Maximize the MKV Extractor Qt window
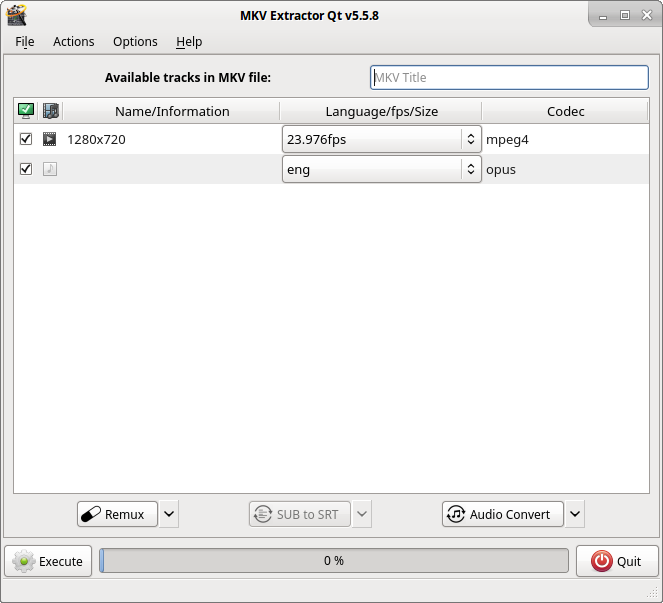The height and width of the screenshot is (603, 663). point(625,15)
